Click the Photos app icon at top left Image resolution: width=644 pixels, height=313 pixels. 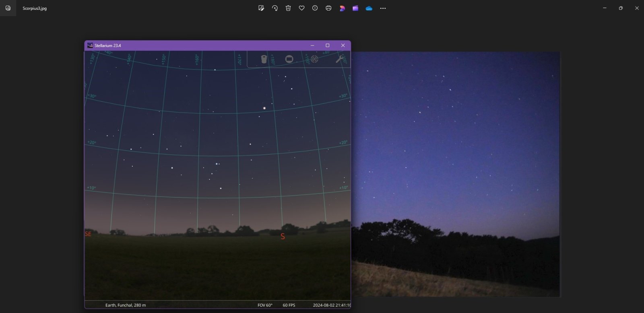(8, 8)
